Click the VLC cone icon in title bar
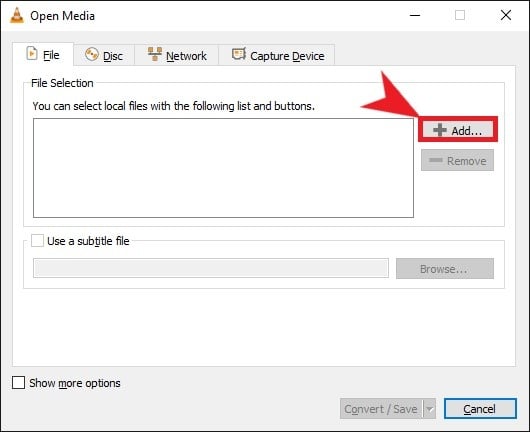Screen dimensions: 530x432 coord(17,15)
